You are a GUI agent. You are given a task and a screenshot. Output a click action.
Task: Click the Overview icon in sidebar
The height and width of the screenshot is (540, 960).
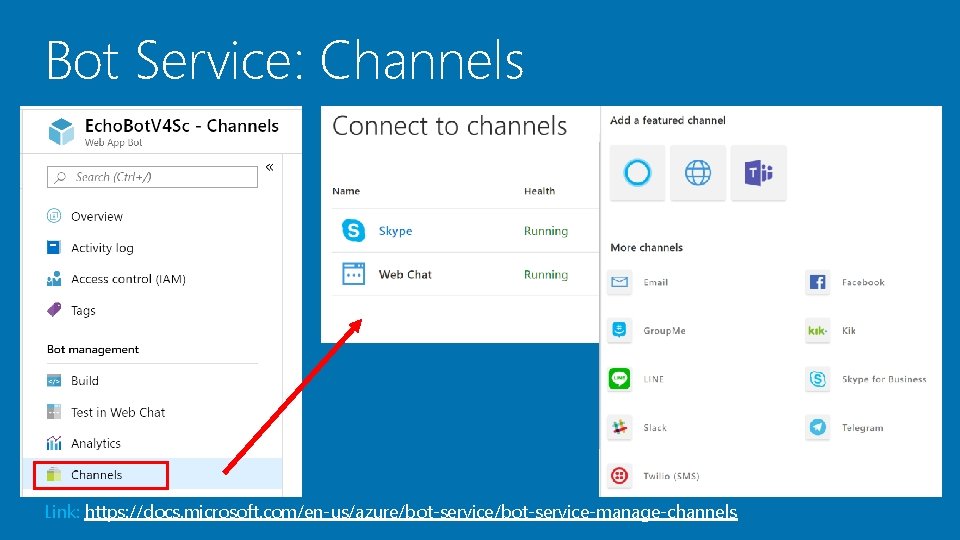pos(54,216)
